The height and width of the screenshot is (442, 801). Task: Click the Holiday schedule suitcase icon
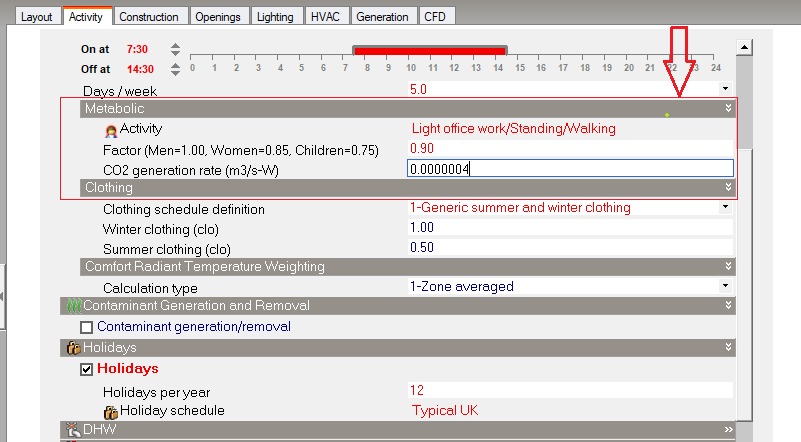(110, 412)
